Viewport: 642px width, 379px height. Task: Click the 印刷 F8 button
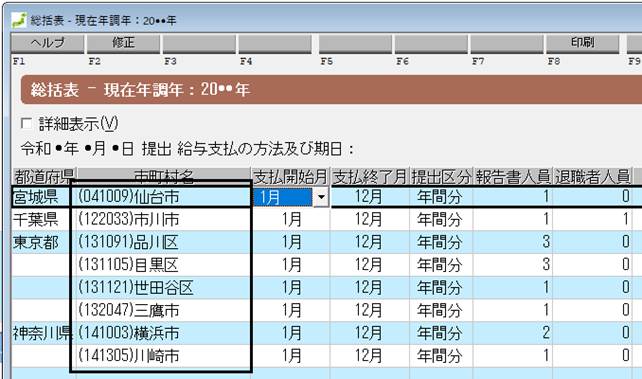(582, 43)
